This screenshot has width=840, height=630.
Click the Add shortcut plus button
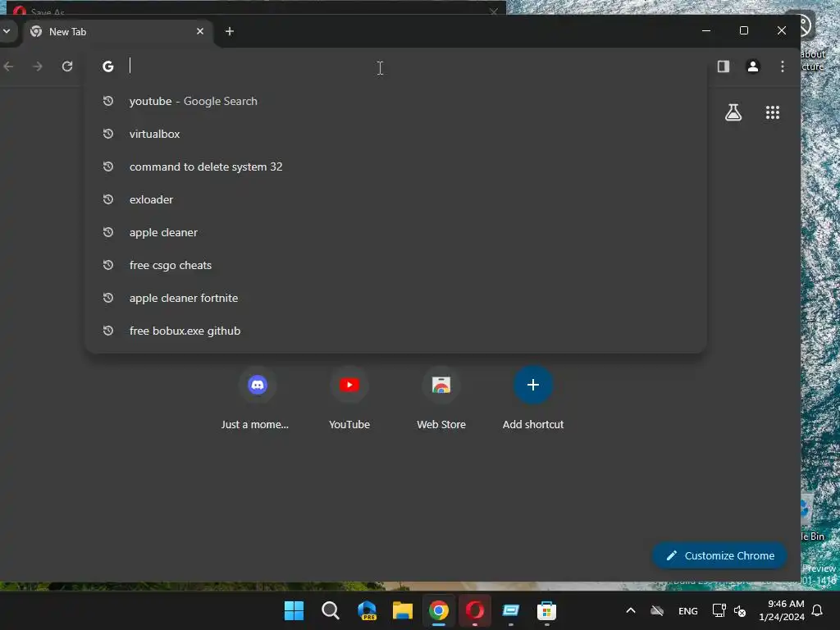point(533,385)
